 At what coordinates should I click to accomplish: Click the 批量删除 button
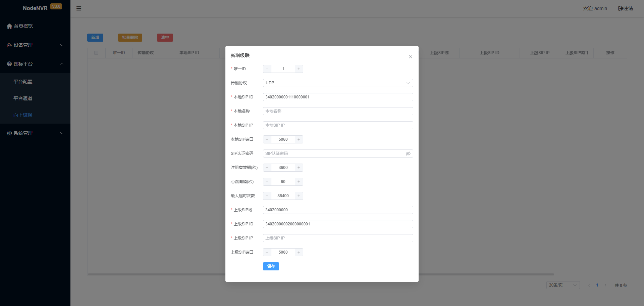click(x=130, y=38)
